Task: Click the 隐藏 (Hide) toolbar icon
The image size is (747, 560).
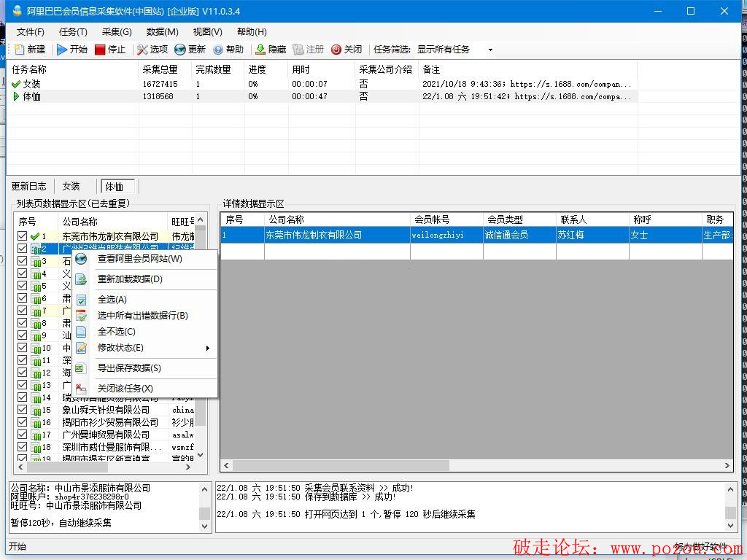Action: 260,50
